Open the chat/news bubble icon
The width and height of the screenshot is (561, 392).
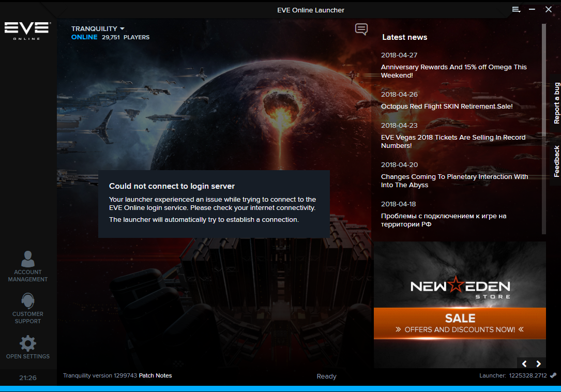pyautogui.click(x=361, y=29)
